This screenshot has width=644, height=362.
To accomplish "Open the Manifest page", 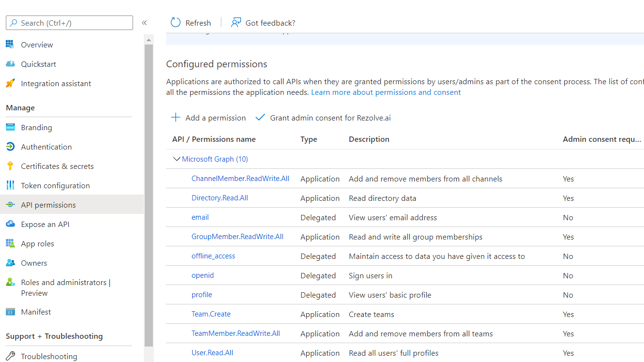I will point(36,312).
